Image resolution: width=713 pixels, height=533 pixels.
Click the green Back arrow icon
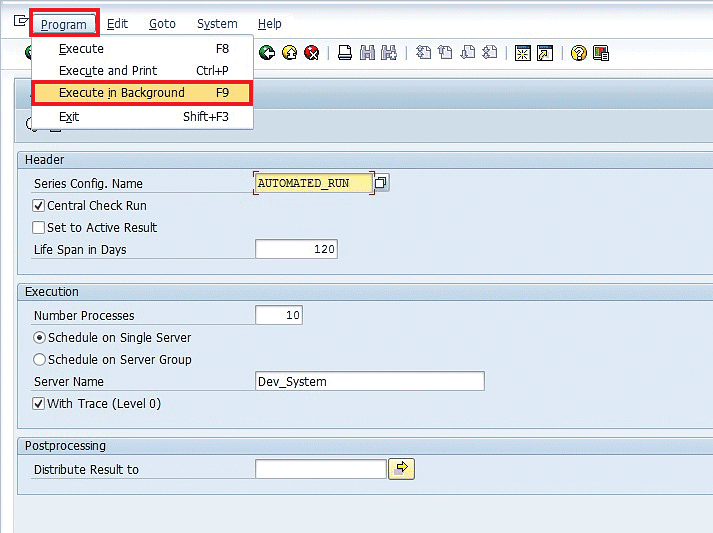point(267,53)
